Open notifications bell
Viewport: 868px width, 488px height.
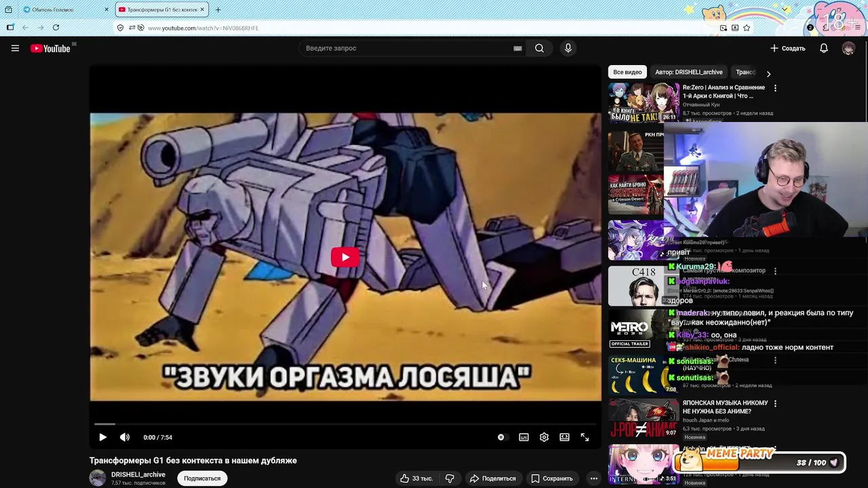click(824, 48)
